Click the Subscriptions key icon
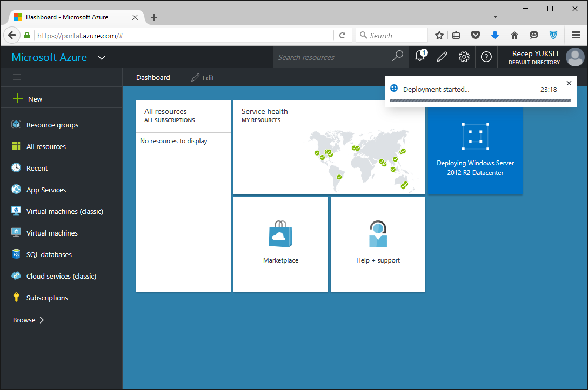The height and width of the screenshot is (390, 588). pyautogui.click(x=16, y=297)
